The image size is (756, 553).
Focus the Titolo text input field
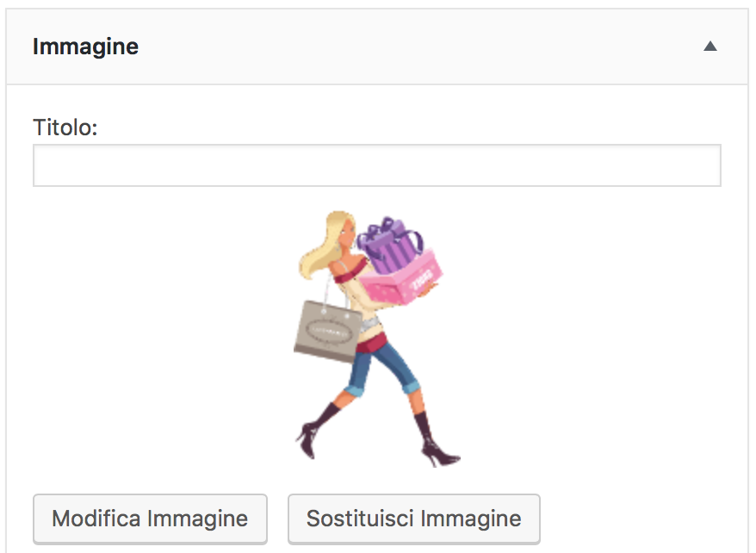[377, 165]
